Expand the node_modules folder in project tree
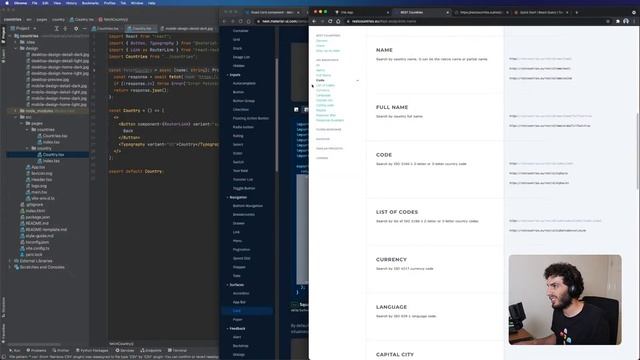 [16, 111]
